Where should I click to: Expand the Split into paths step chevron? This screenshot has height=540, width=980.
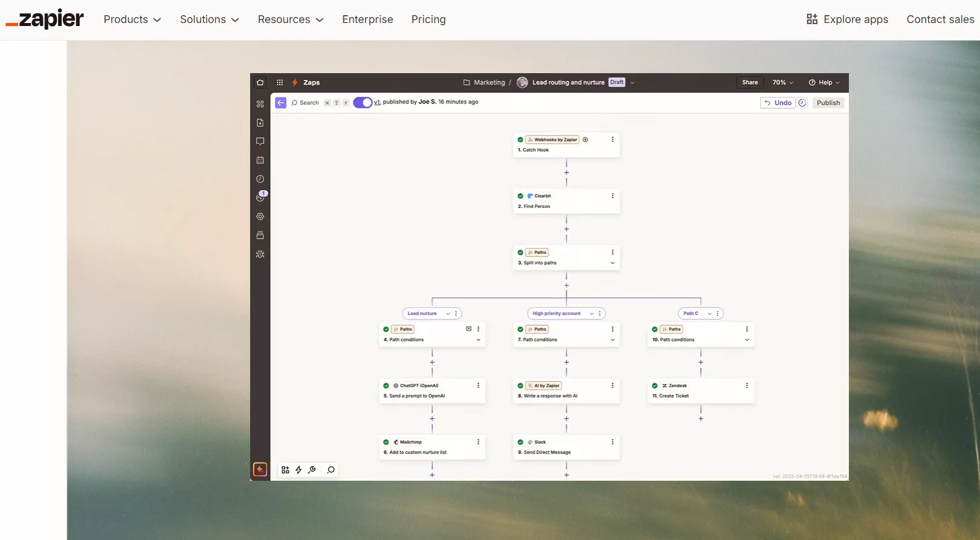(x=613, y=263)
